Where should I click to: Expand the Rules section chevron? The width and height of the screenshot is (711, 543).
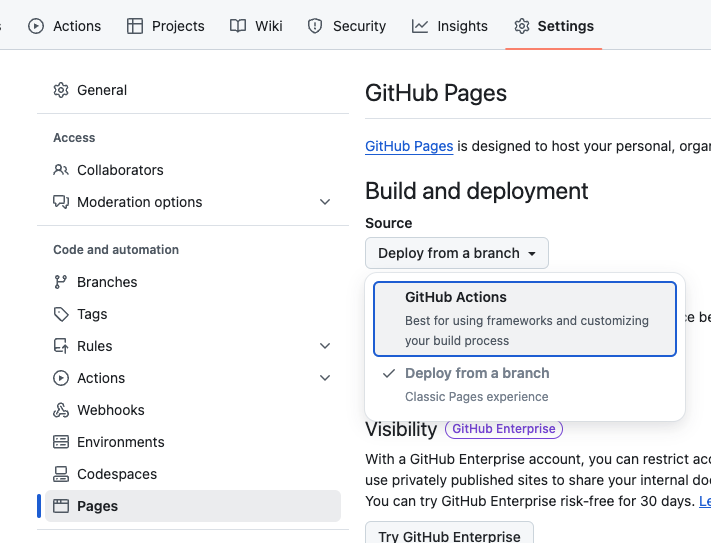tap(325, 346)
